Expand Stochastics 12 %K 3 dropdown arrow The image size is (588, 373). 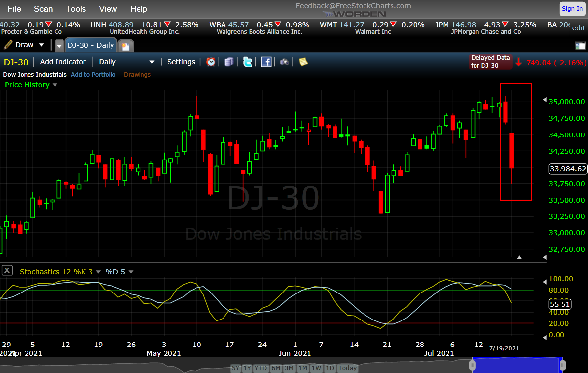click(98, 272)
